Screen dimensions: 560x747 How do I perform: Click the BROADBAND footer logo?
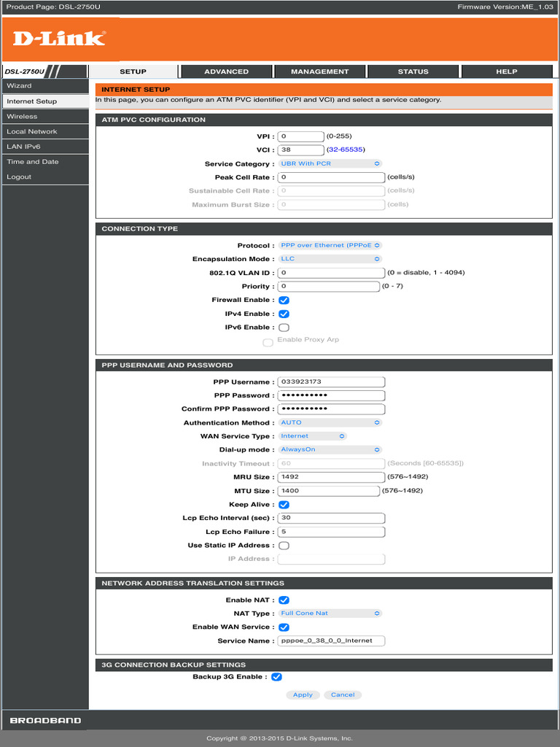(46, 720)
